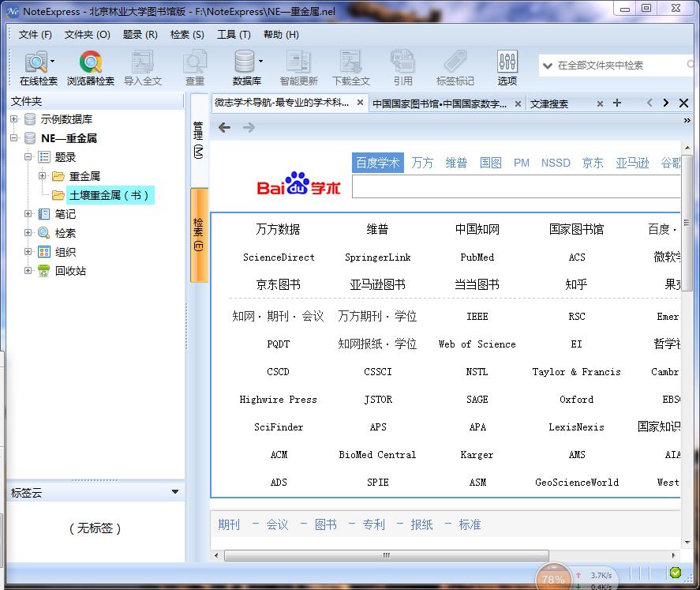Open the Taylor & Francis link
Viewport: 700px width, 590px height.
[576, 372]
